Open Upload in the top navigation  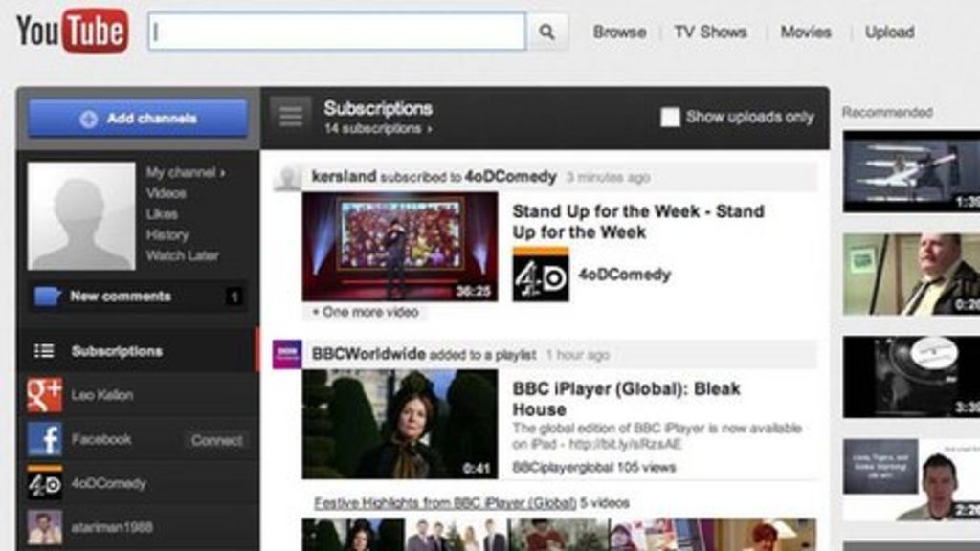click(x=889, y=32)
